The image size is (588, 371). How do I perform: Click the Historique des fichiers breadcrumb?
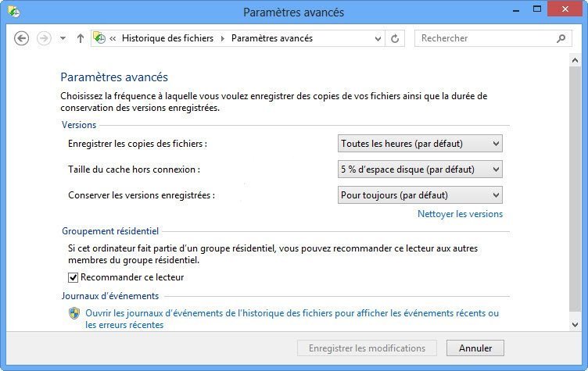[167, 38]
